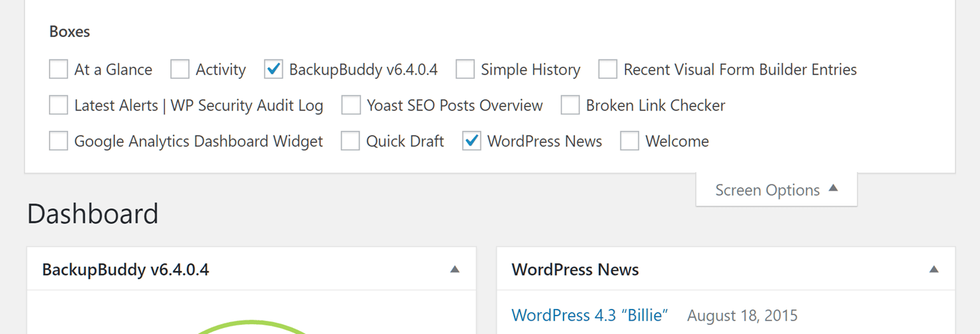Uncheck the BackupBuddy v6.4.0.4 checkbox
Image resolution: width=980 pixels, height=334 pixels.
[x=273, y=69]
